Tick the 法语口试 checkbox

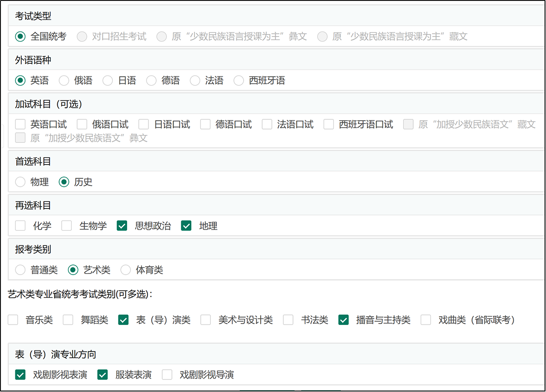tap(267, 124)
